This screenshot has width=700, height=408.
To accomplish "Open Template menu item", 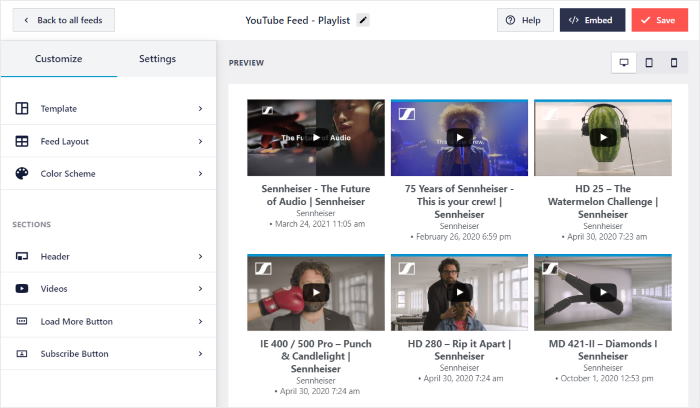I will [x=108, y=108].
